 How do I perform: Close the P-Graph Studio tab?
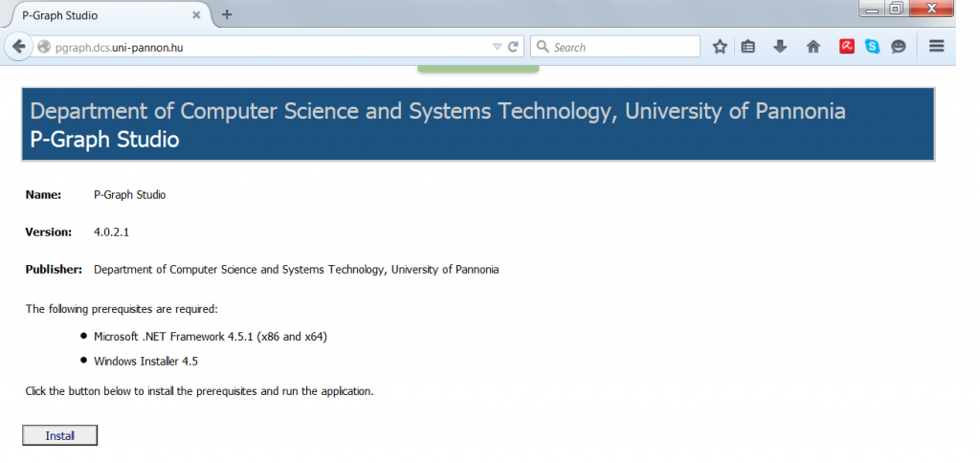point(196,15)
